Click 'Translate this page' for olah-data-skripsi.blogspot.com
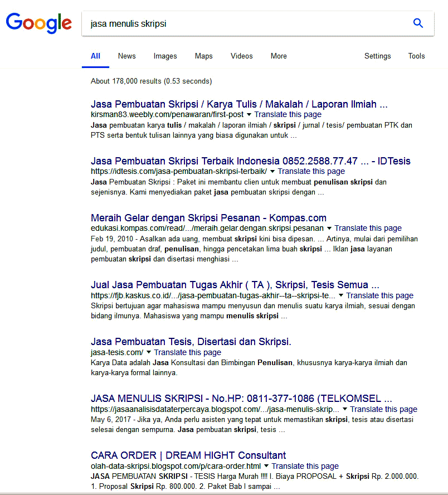The width and height of the screenshot is (448, 495). tap(305, 466)
